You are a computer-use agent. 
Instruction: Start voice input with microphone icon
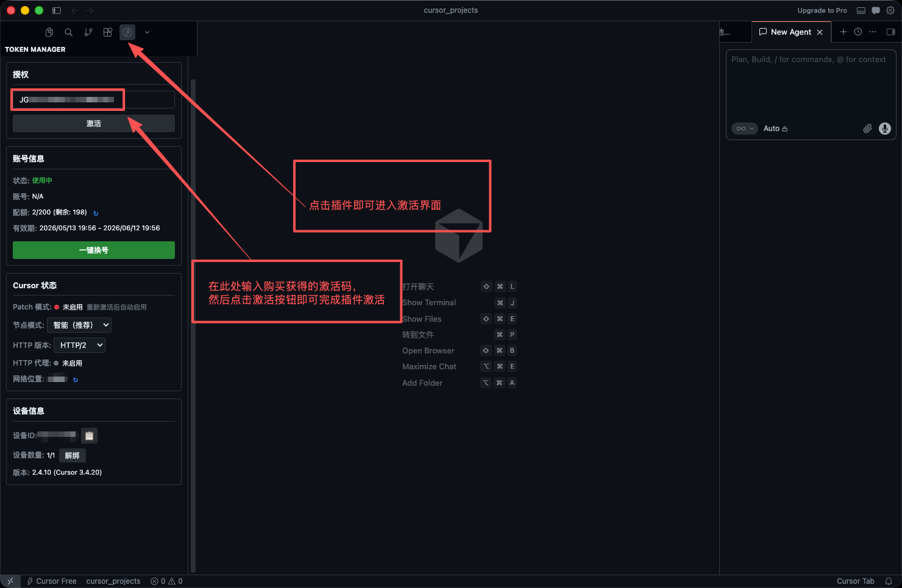click(x=885, y=129)
